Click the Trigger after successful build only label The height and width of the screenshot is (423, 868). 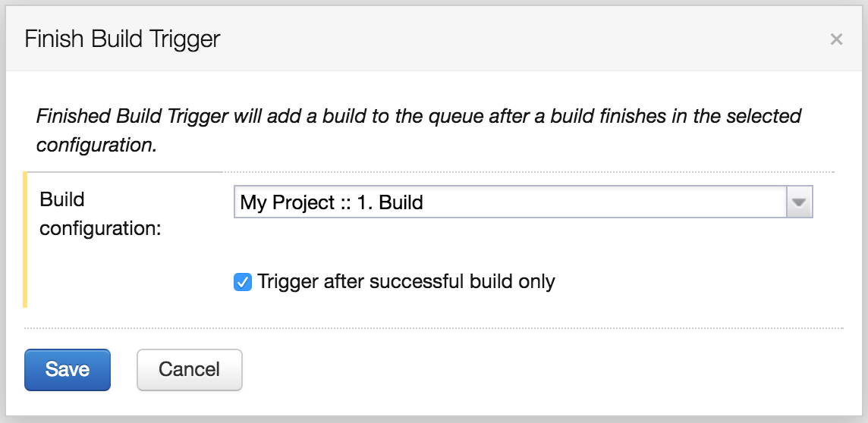point(407,281)
